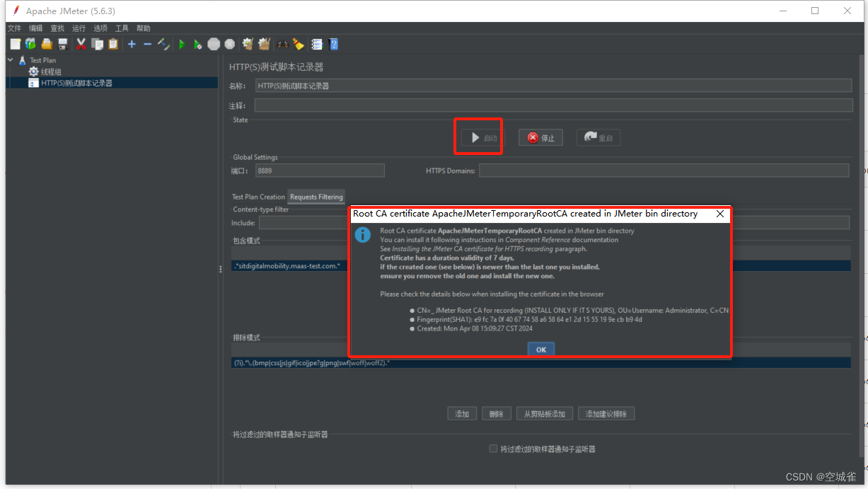Screen dimensions: 868x489
Task: Select Test Plan in the tree
Action: click(42, 60)
